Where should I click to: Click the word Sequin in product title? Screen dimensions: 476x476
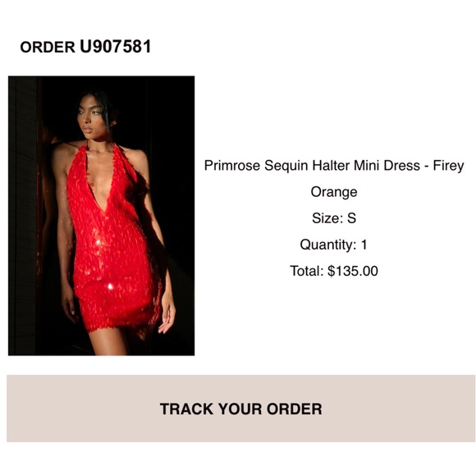pyautogui.click(x=286, y=166)
